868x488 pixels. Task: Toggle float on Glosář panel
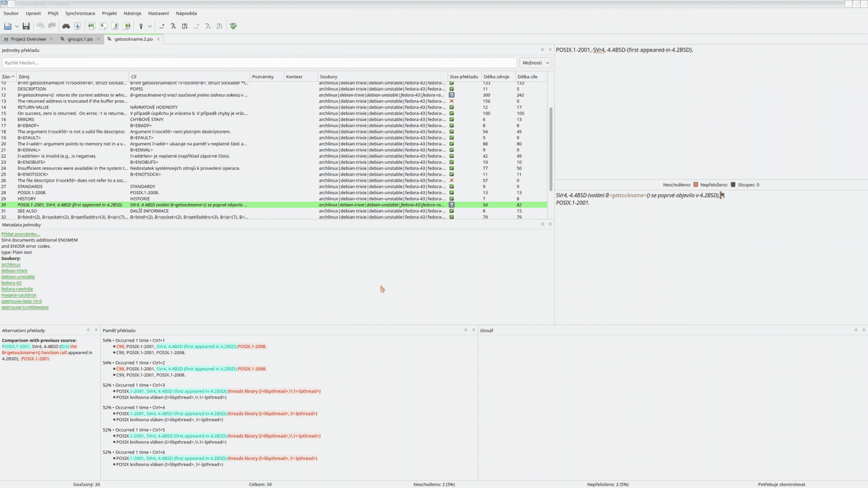[856, 330]
